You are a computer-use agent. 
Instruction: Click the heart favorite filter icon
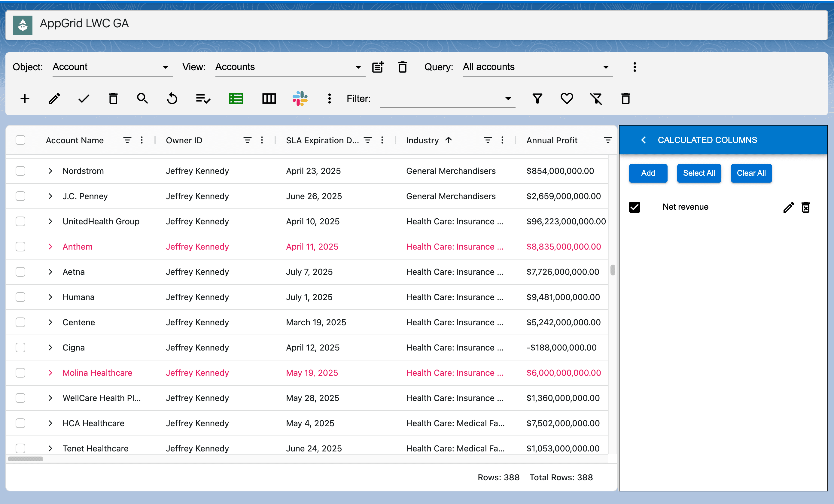[567, 99]
